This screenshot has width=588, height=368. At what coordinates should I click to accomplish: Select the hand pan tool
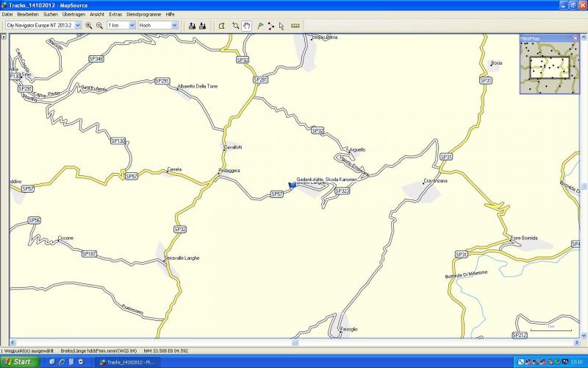pos(247,25)
